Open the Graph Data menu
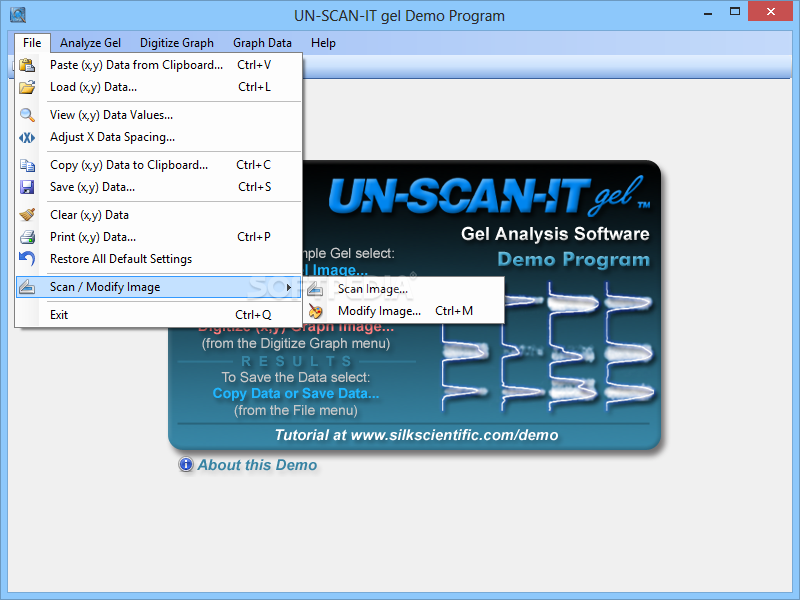Image resolution: width=800 pixels, height=600 pixels. pyautogui.click(x=262, y=43)
